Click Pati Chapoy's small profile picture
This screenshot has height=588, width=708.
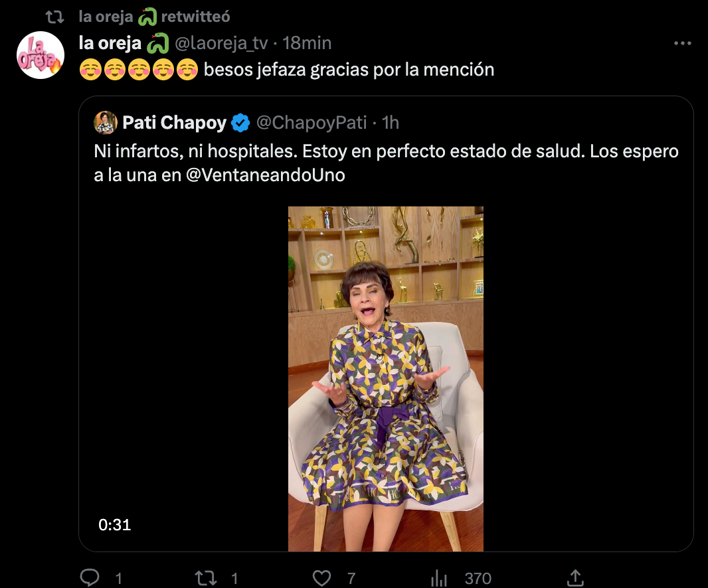[105, 123]
